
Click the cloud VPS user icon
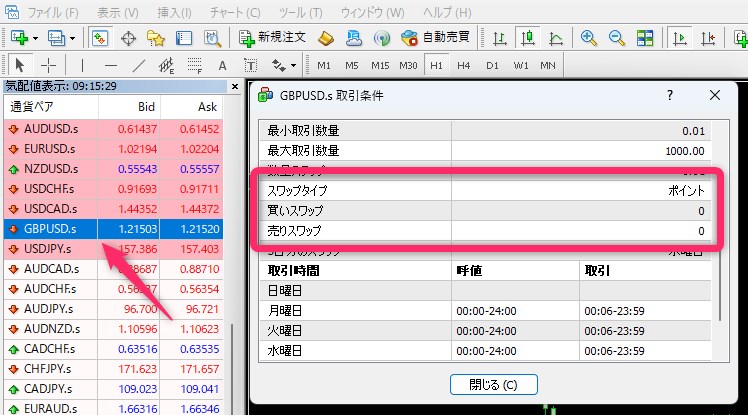pyautogui.click(x=353, y=38)
